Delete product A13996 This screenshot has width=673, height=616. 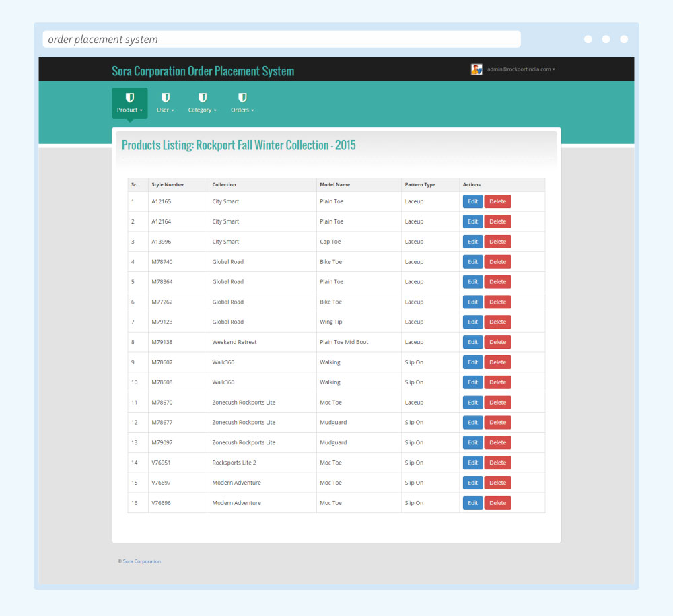pos(497,242)
